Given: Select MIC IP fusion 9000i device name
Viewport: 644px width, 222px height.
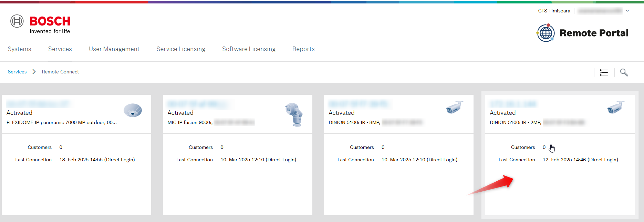Looking at the screenshot, I should pyautogui.click(x=190, y=122).
